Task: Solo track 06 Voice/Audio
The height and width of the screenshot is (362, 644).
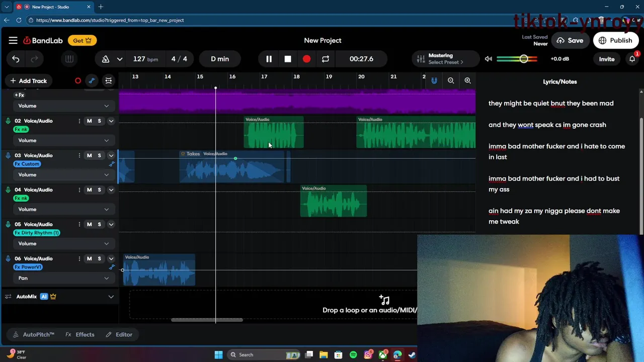Action: (99, 258)
